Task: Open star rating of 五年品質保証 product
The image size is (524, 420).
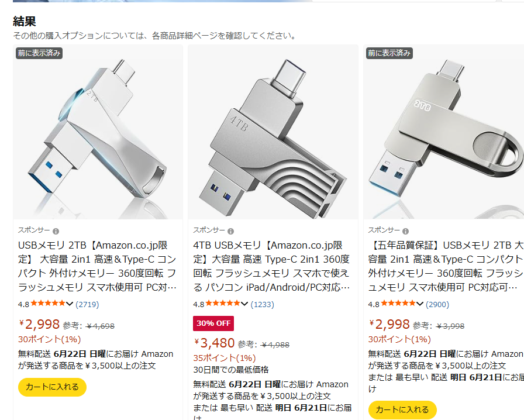Action: 398,304
